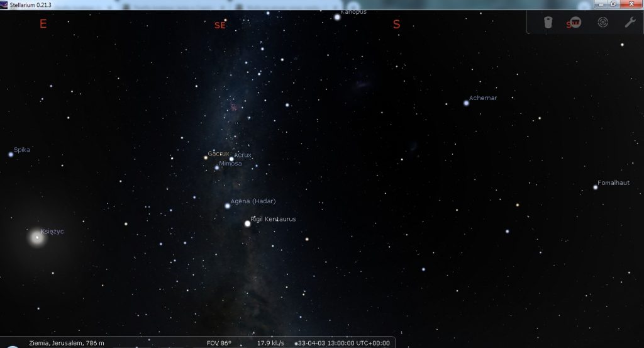Click the S cardinal direction marker
This screenshot has height=348, width=644.
pos(396,25)
